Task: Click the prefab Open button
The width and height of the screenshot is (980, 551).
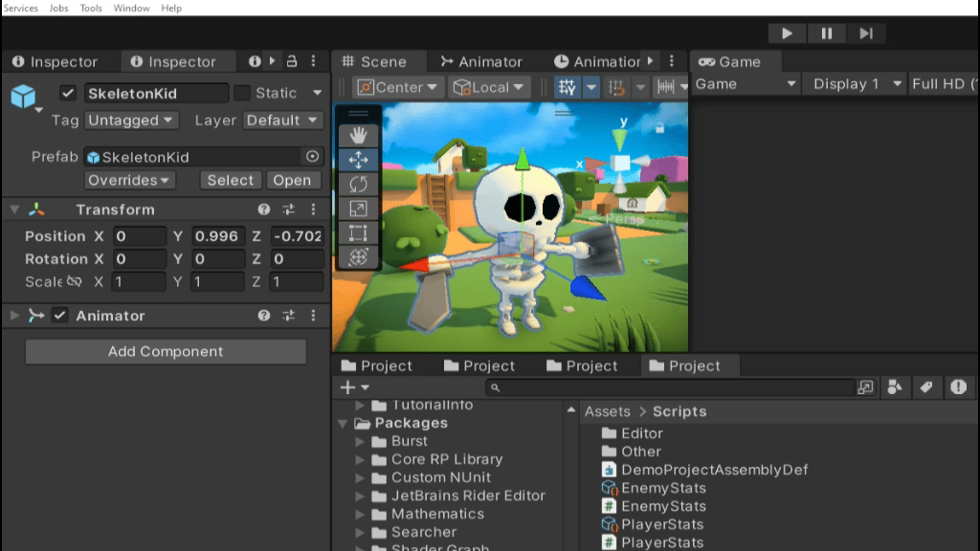Action: [292, 180]
